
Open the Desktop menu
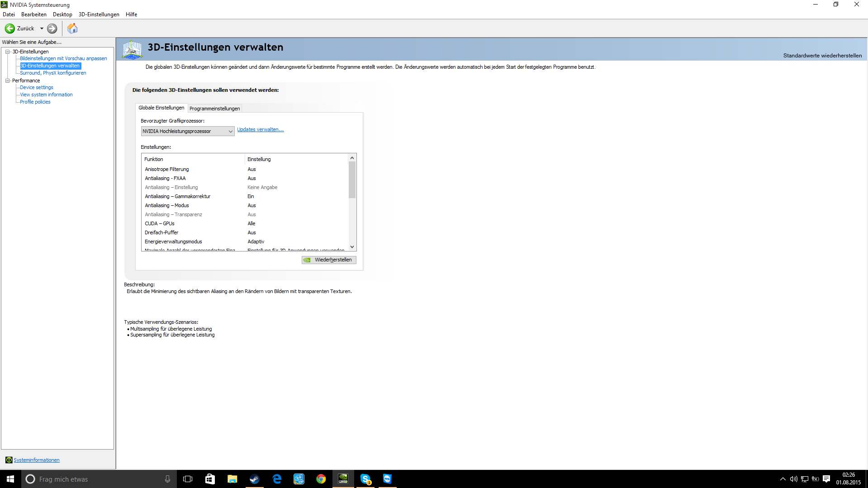62,14
